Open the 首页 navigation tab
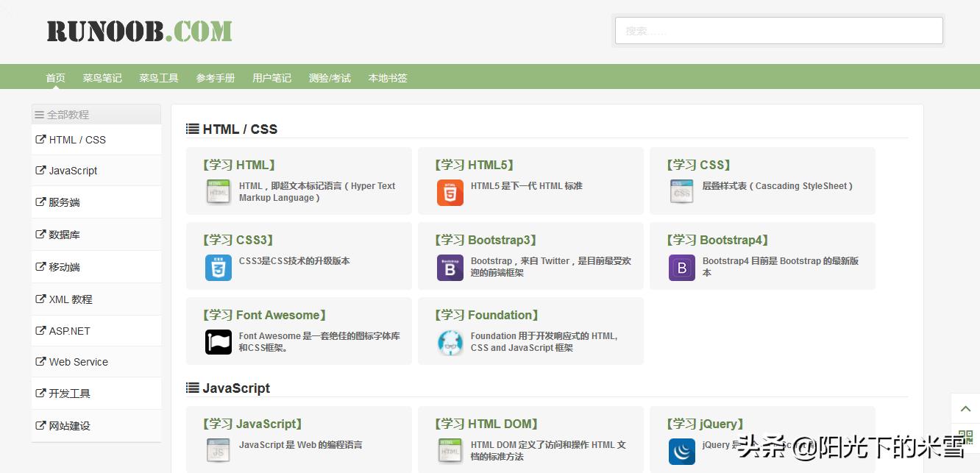 [x=55, y=78]
